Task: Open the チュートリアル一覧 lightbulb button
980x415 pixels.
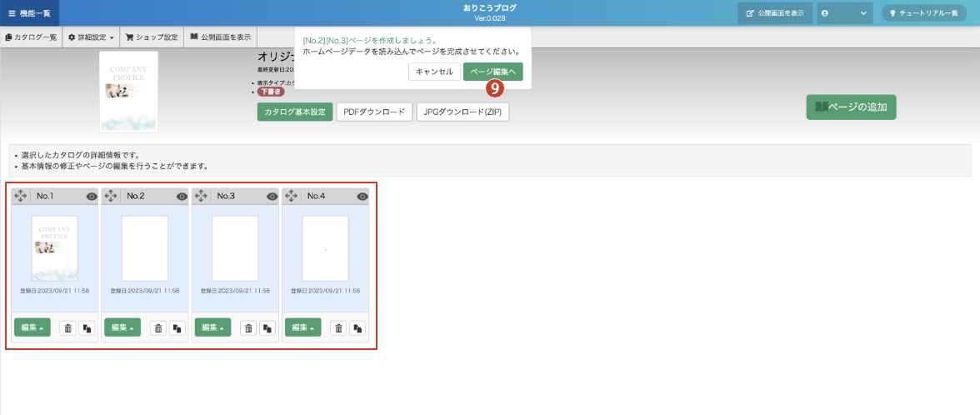Action: click(x=923, y=13)
